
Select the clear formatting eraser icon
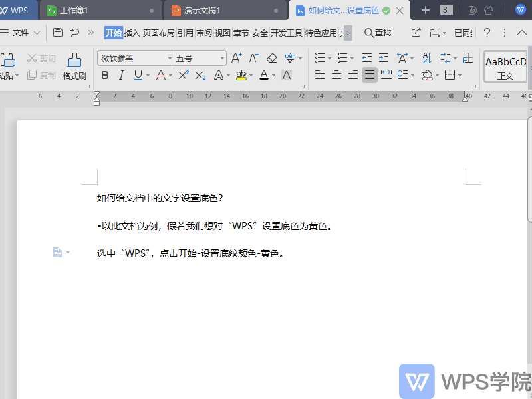point(271,58)
